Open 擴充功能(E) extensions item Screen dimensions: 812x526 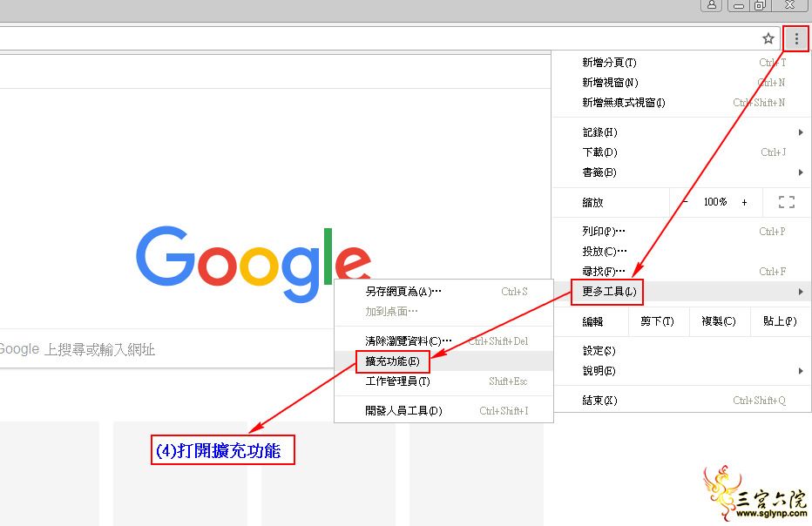point(443,361)
